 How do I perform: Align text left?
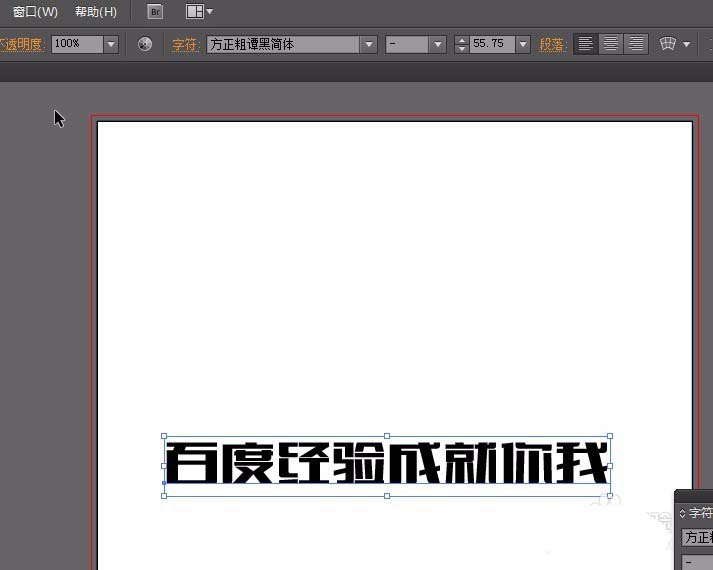click(x=585, y=44)
